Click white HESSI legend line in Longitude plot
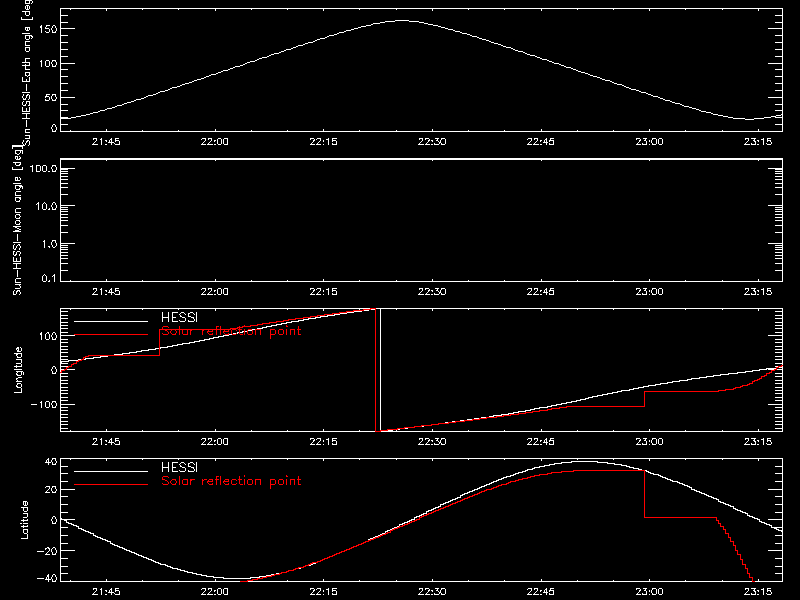The image size is (800, 600). click(x=111, y=321)
